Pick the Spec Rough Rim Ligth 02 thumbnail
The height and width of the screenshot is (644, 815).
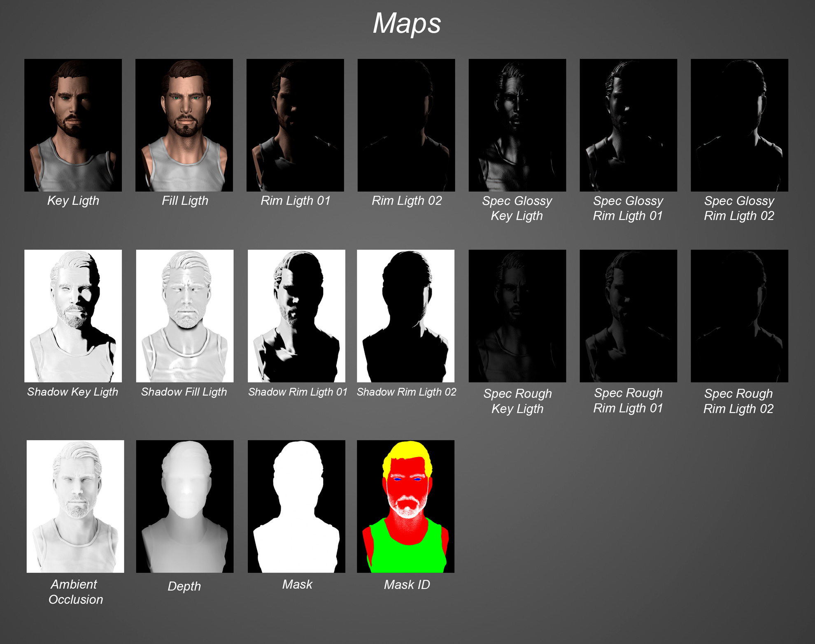[x=740, y=316]
